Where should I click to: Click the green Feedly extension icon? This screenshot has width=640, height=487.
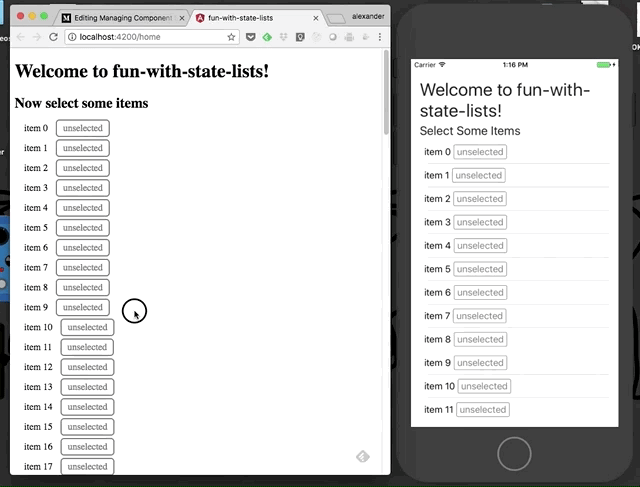[267, 37]
